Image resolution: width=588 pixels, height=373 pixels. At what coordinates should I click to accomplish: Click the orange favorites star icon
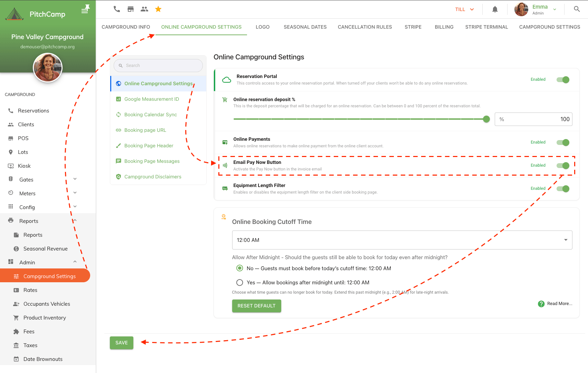(158, 9)
